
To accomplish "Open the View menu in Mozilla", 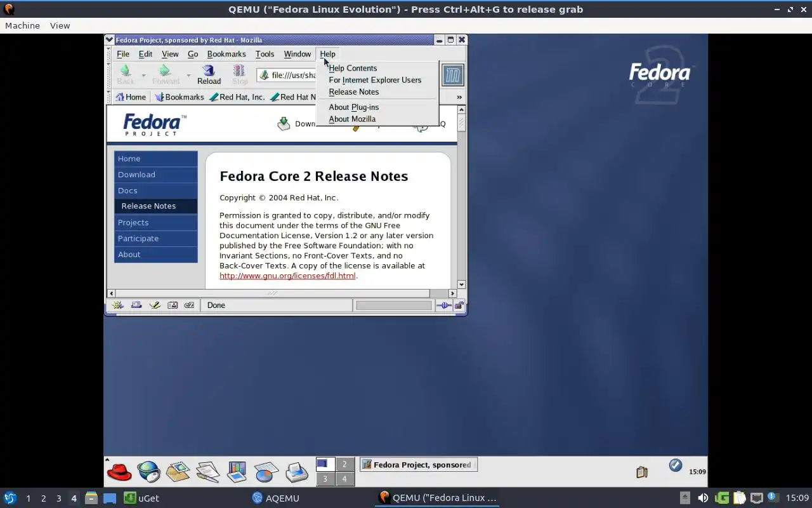I will 170,54.
